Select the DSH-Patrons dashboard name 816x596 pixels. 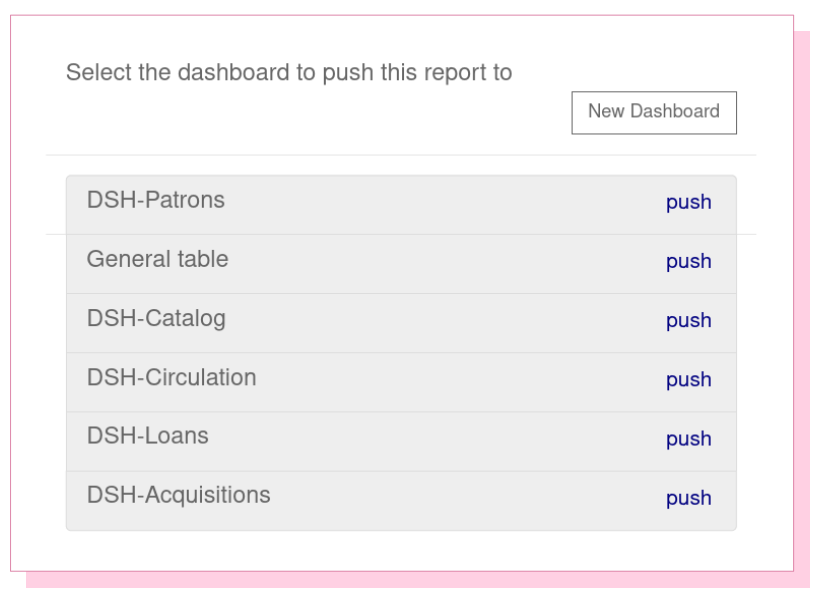coord(156,200)
